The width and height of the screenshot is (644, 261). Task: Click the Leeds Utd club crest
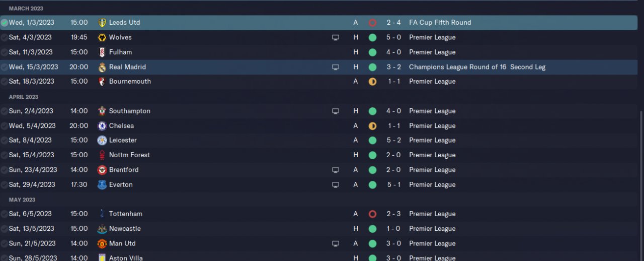point(102,23)
